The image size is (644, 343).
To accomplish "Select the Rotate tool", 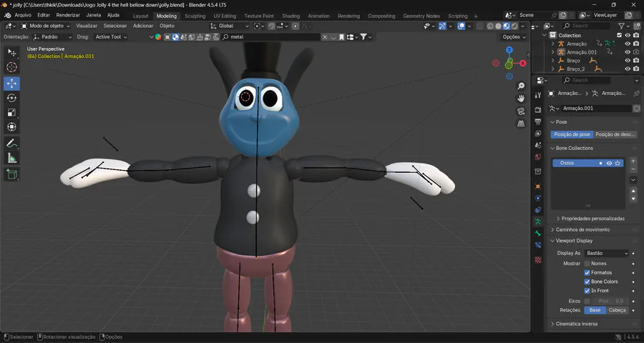I will [12, 98].
